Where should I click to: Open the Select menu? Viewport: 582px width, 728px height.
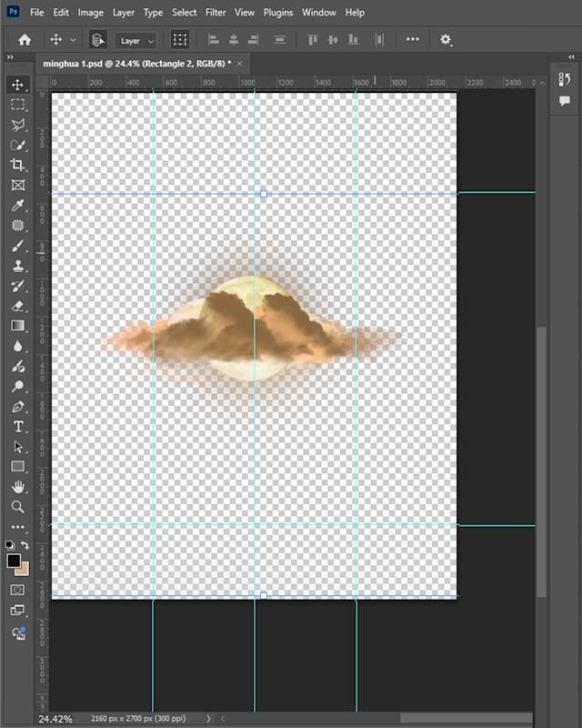(185, 13)
